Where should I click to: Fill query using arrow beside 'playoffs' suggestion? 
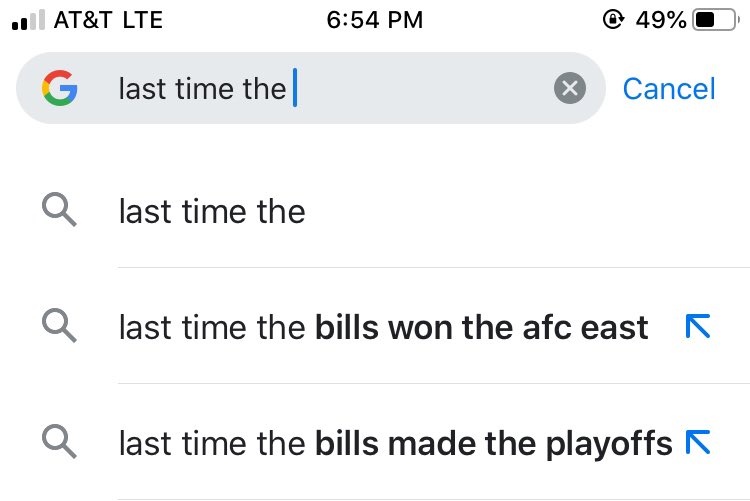697,442
